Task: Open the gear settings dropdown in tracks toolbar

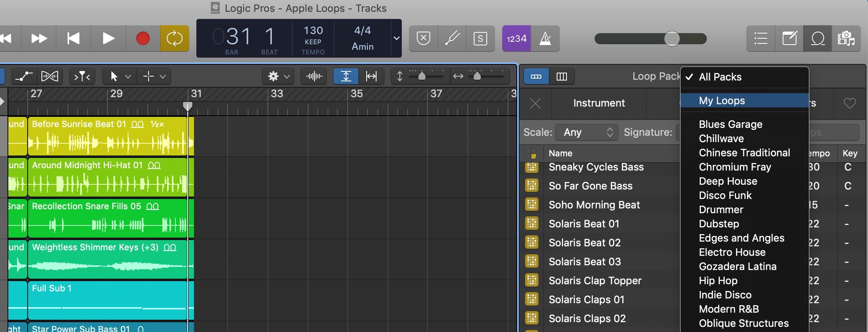Action: pos(278,76)
